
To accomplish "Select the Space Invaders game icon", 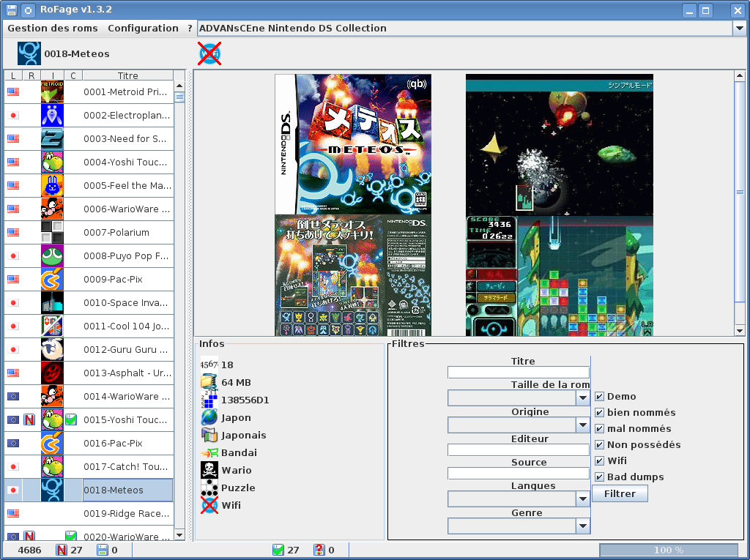I will pos(52,303).
